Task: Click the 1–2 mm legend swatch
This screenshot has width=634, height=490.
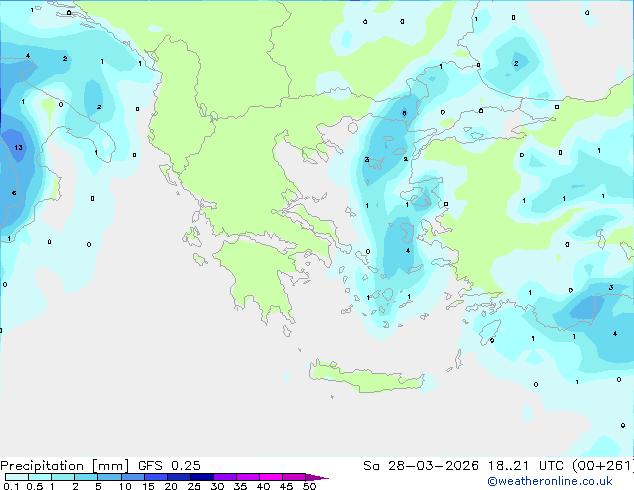Action: click(x=63, y=477)
